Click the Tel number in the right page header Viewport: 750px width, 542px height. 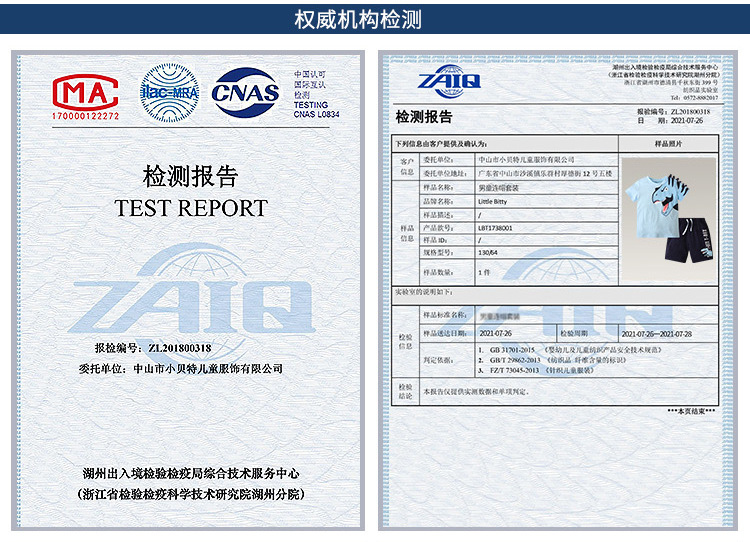[694, 98]
